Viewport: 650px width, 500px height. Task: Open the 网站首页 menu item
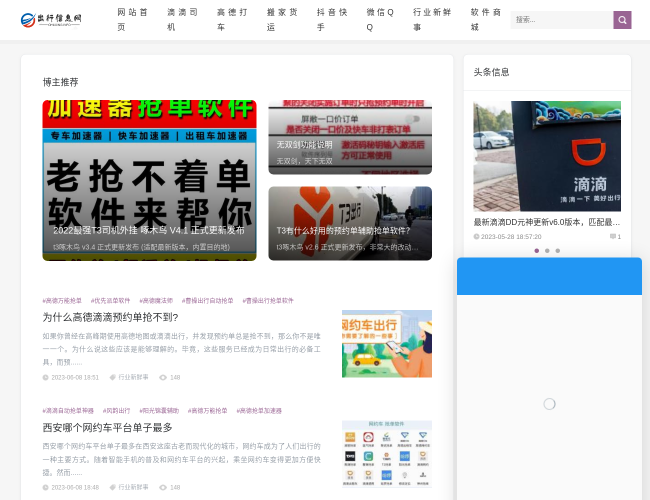(x=133, y=19)
